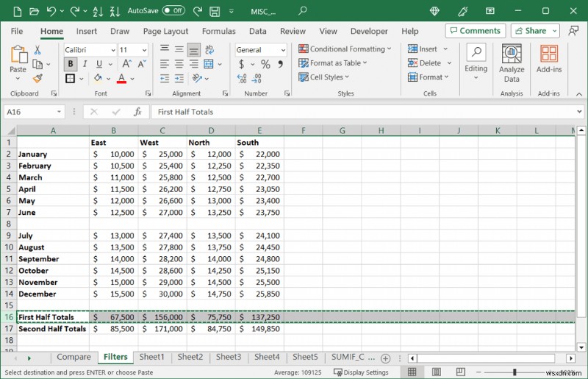
Task: Expand the Editing group dropdown
Action: [476, 77]
